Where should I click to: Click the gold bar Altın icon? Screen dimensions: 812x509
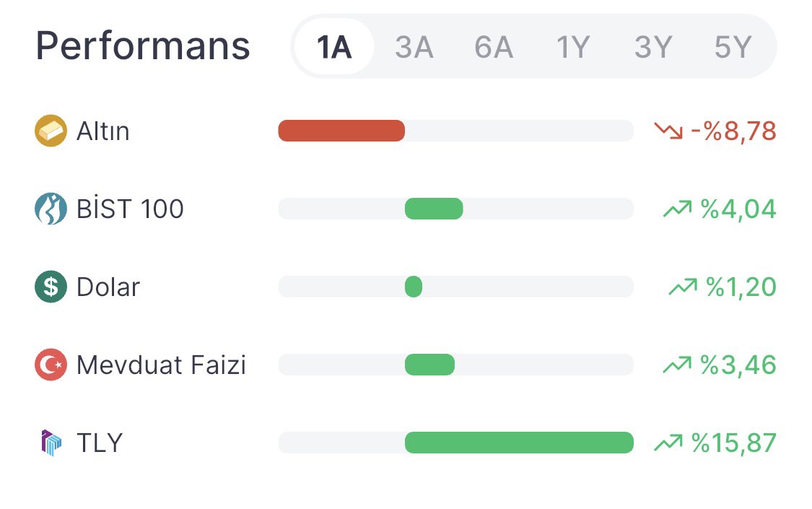51,131
